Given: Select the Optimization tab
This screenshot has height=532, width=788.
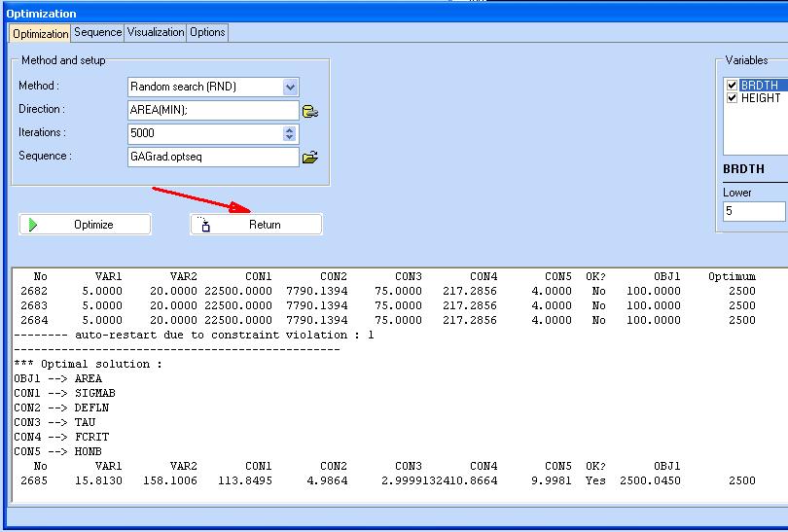Looking at the screenshot, I should [x=40, y=33].
